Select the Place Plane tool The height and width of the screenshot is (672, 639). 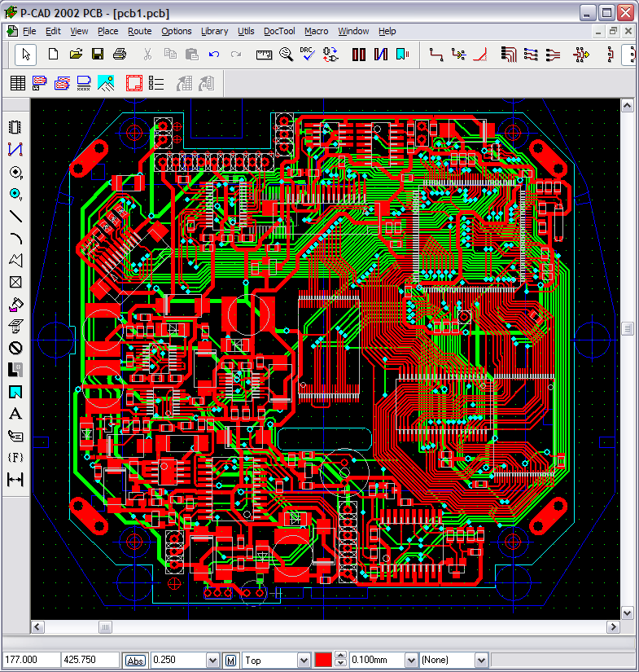[x=15, y=370]
